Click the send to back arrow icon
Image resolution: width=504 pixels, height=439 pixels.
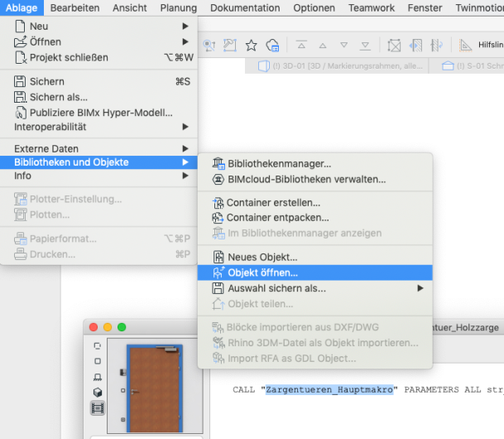pos(365,45)
